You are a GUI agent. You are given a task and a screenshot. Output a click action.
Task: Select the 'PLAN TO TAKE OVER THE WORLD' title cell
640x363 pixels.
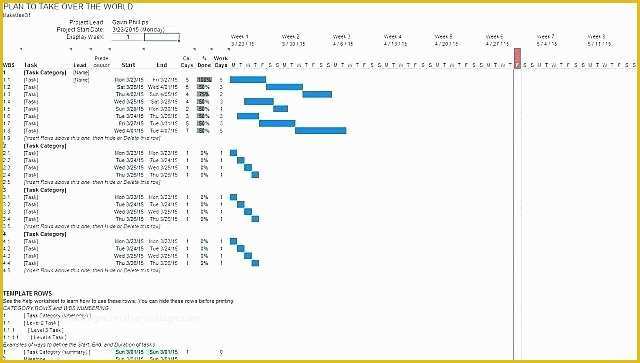coord(68,7)
